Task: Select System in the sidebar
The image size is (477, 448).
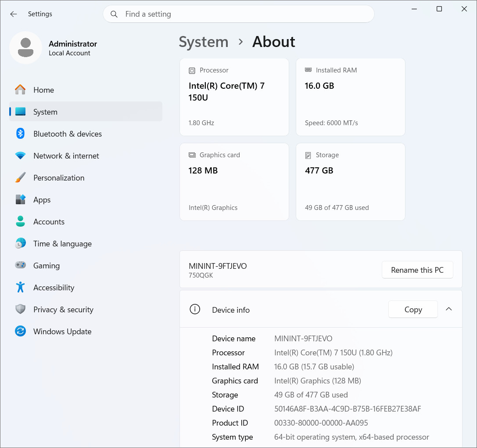Action: tap(86, 112)
